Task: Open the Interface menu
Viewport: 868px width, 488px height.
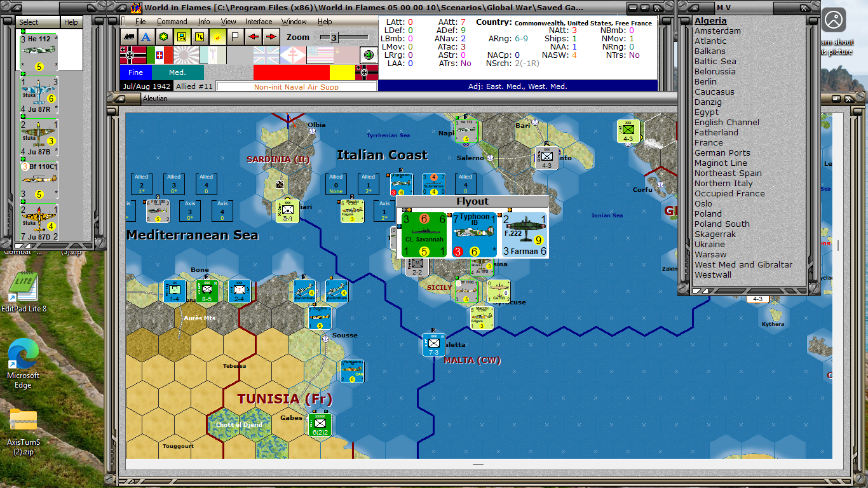Action: click(259, 22)
